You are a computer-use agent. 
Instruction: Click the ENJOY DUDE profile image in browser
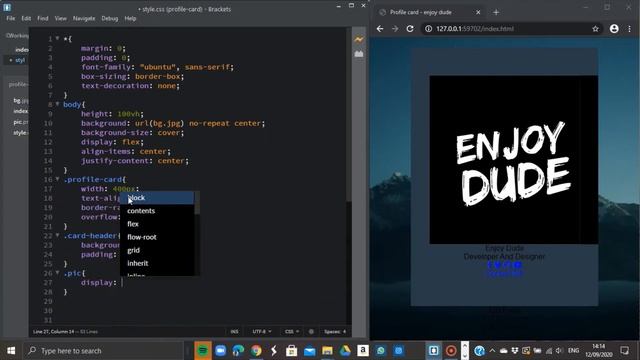(x=513, y=160)
